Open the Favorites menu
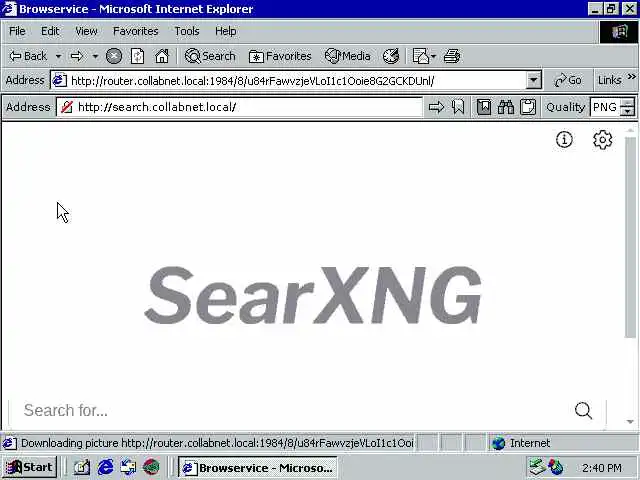640x480 pixels. [x=136, y=31]
